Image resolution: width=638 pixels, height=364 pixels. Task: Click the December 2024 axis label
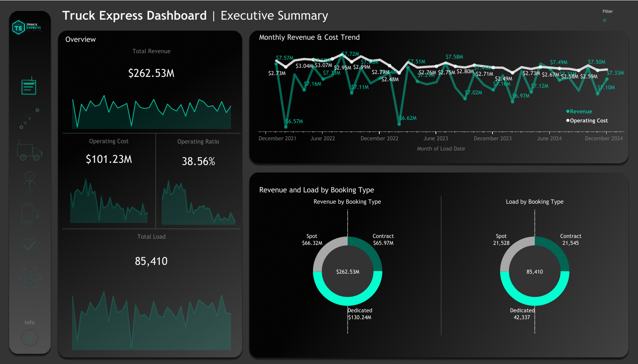click(604, 138)
